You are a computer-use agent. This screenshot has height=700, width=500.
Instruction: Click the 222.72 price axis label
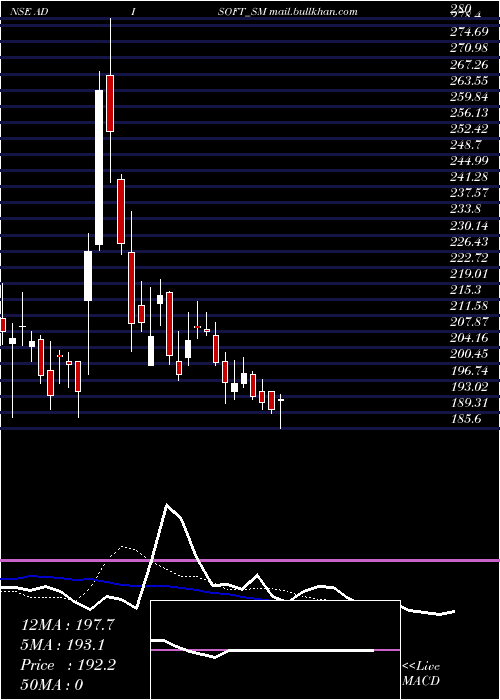coord(468,258)
